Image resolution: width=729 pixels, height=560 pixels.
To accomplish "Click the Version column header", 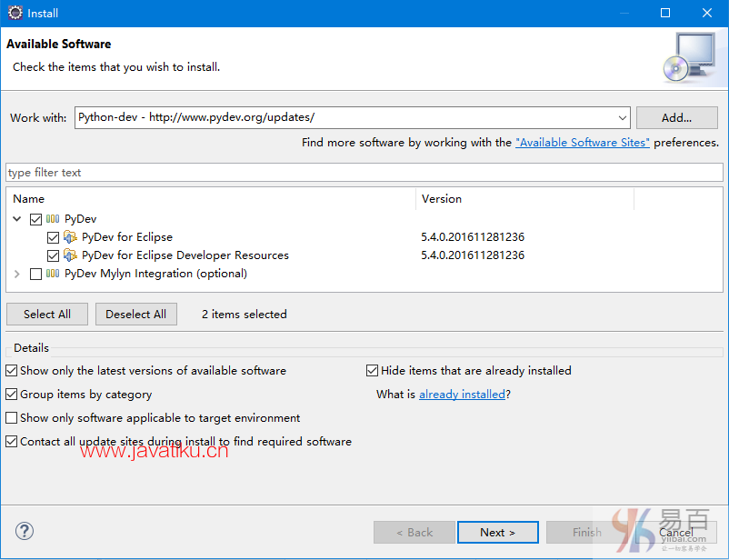I will tap(524, 199).
